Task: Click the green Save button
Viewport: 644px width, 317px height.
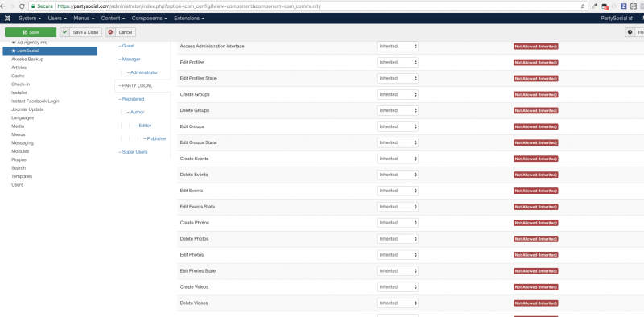Action: [x=31, y=32]
